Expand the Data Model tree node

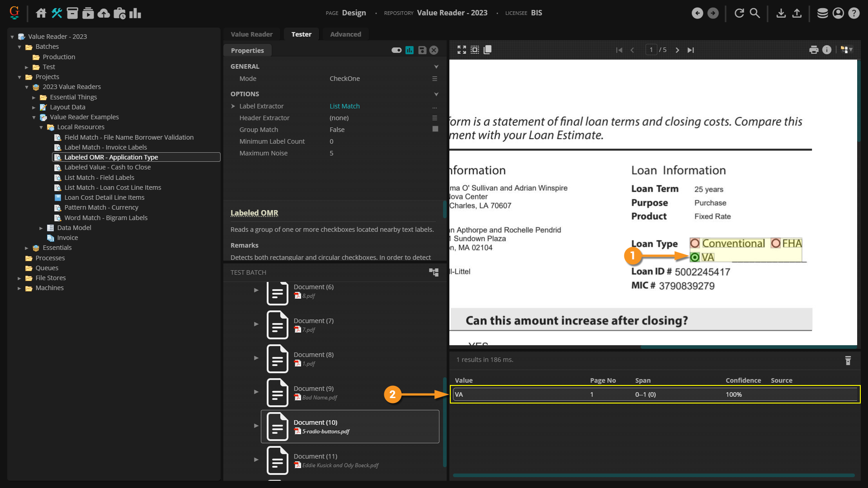click(x=41, y=228)
